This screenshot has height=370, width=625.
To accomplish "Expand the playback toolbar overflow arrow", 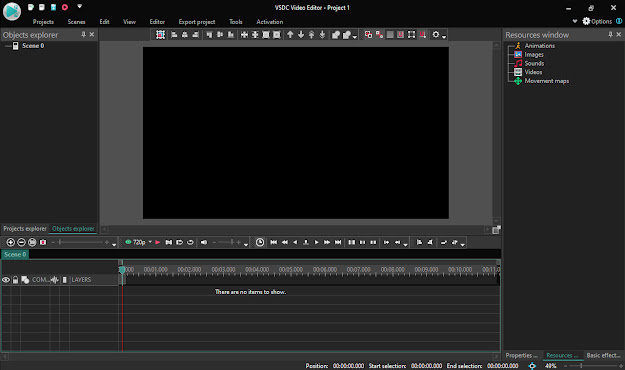I will (405, 244).
